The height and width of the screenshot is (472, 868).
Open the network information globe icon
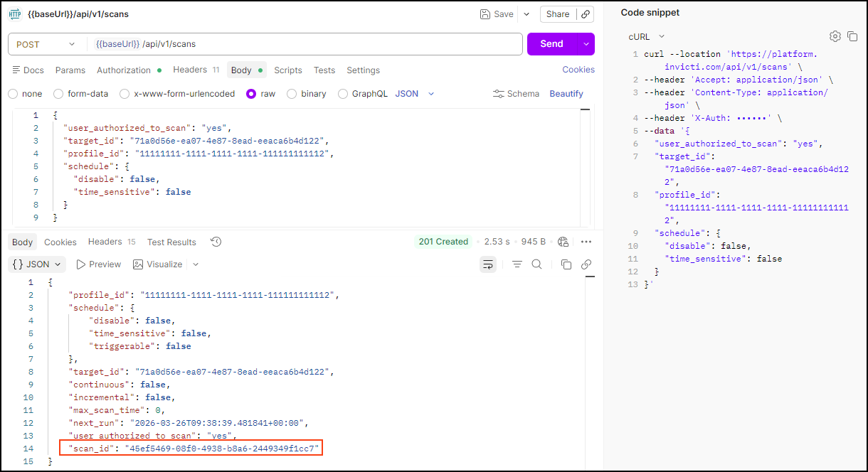(x=563, y=242)
